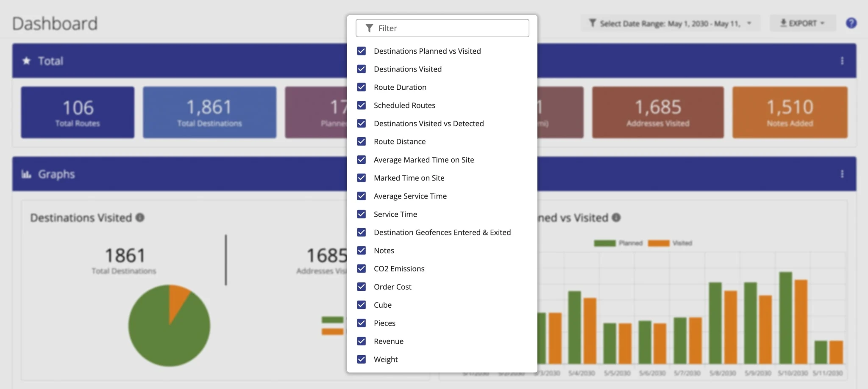Disable CO2 Emissions checkbox
Image resolution: width=868 pixels, height=389 pixels.
(x=362, y=268)
